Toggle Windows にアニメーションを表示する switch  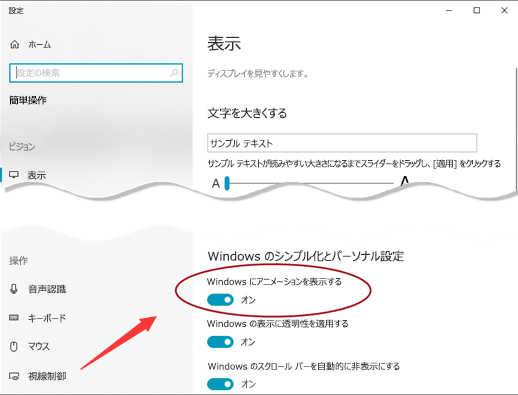[220, 300]
